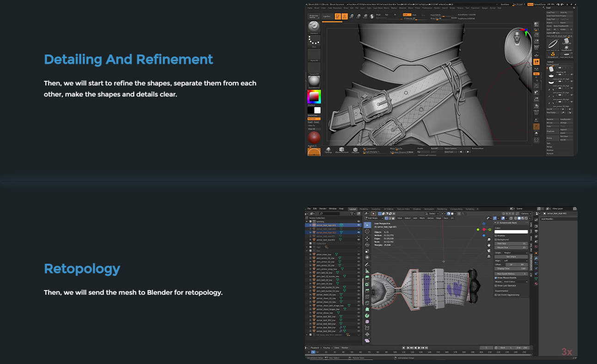597x364 pixels.
Task: Open the Render menu in Blender
Action: 323,209
